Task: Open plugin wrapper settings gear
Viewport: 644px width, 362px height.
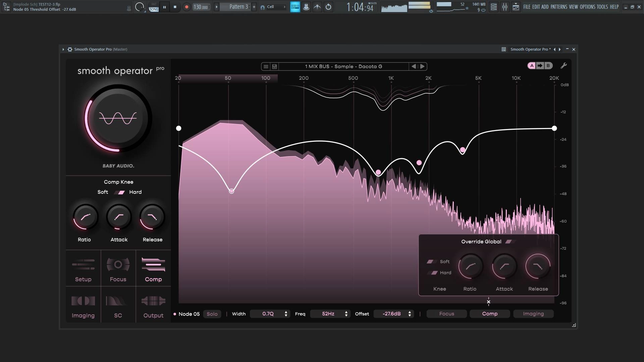Action: tap(70, 49)
